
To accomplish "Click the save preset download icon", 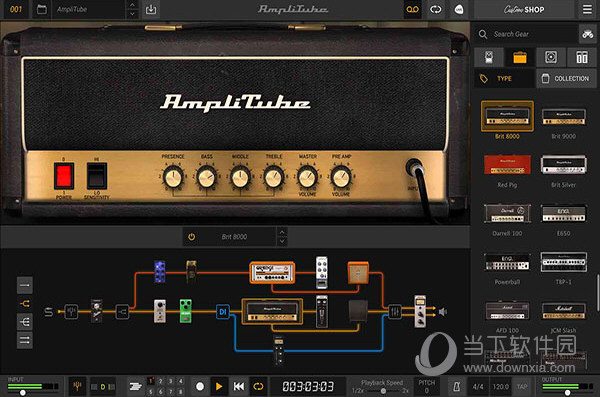I will [x=151, y=9].
